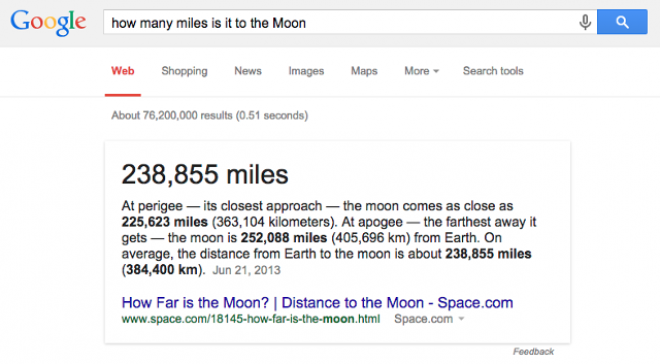
Task: Click the Google logo
Action: click(x=48, y=23)
